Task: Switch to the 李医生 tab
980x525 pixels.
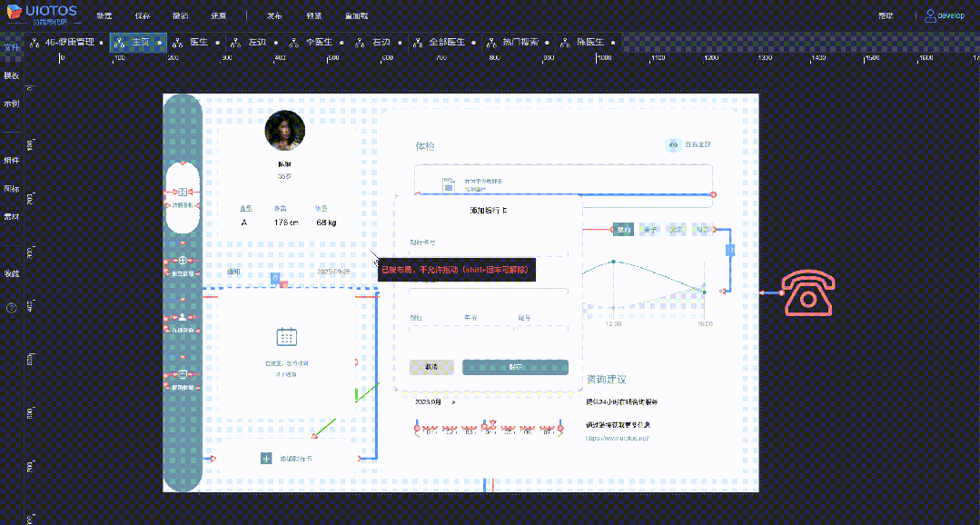Action: click(x=318, y=43)
